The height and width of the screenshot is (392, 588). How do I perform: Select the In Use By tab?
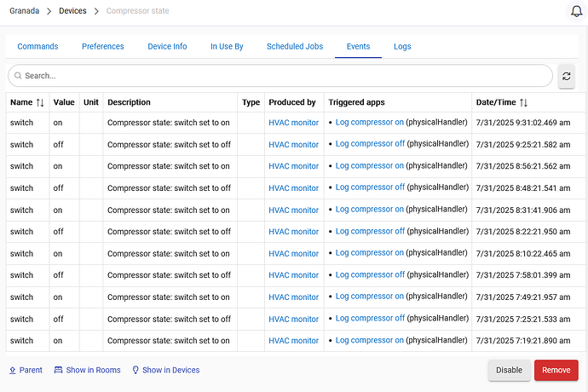click(x=227, y=46)
